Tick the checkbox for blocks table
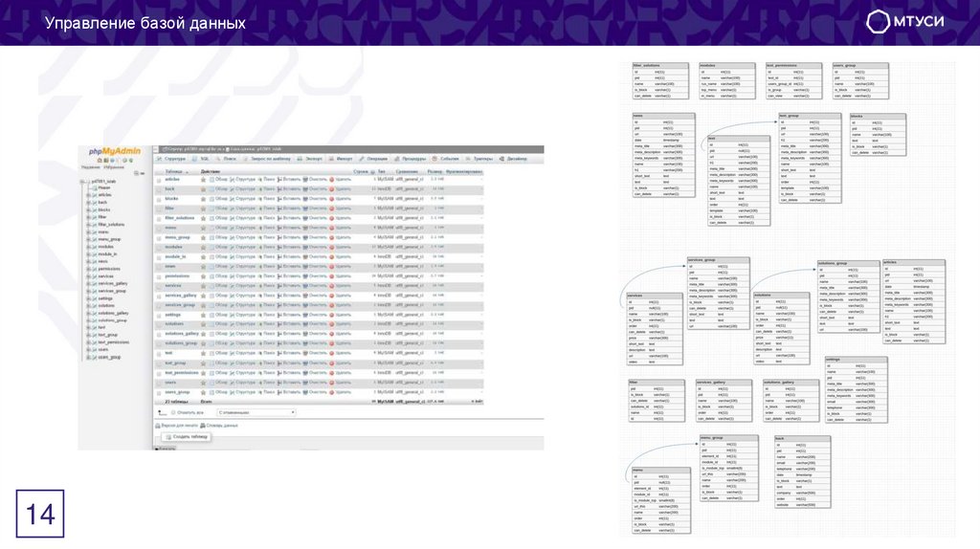Screen dimensions: 980x549 coord(159,200)
